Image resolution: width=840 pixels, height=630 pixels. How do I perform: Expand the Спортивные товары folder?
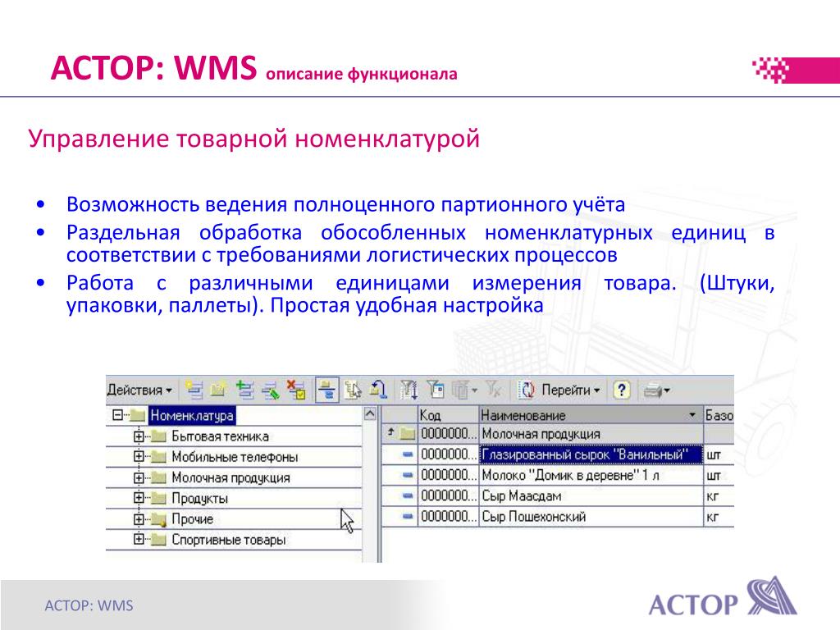click(138, 540)
